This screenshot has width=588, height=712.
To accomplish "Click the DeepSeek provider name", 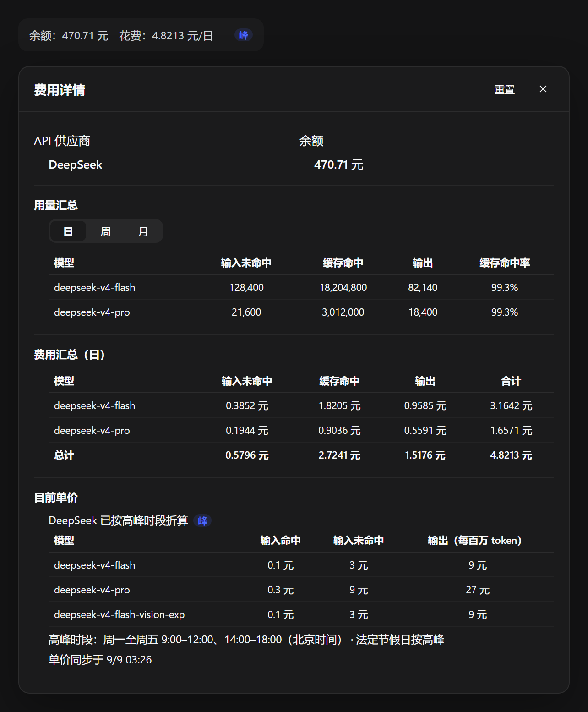I will [x=76, y=165].
